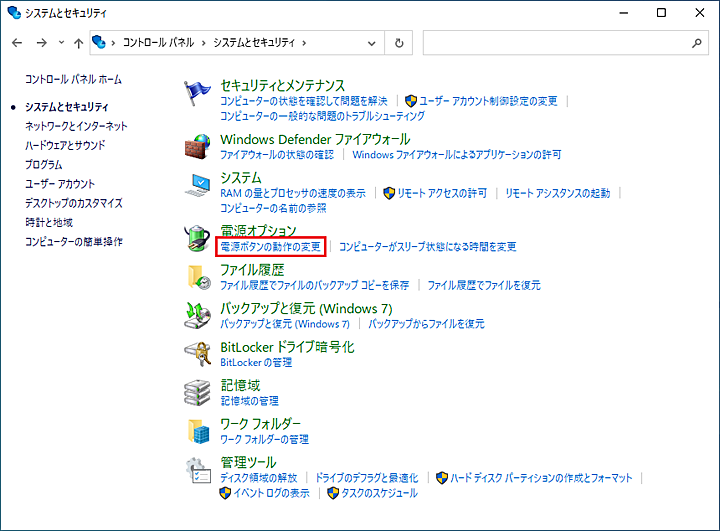Screen dimensions: 720x531
Task: Click ワーク フォルダーの管理 link
Action: [x=264, y=440]
